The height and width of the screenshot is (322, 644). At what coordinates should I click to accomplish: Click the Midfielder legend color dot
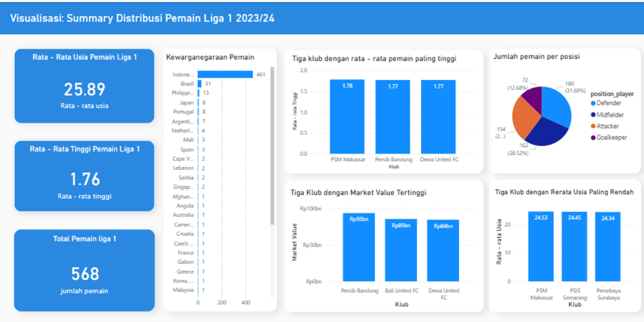pos(593,115)
